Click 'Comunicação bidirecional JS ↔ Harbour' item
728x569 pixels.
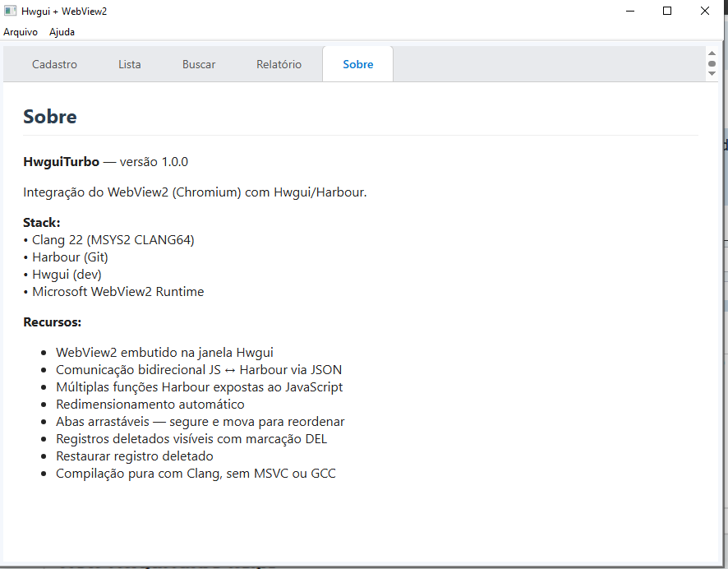[x=199, y=370]
